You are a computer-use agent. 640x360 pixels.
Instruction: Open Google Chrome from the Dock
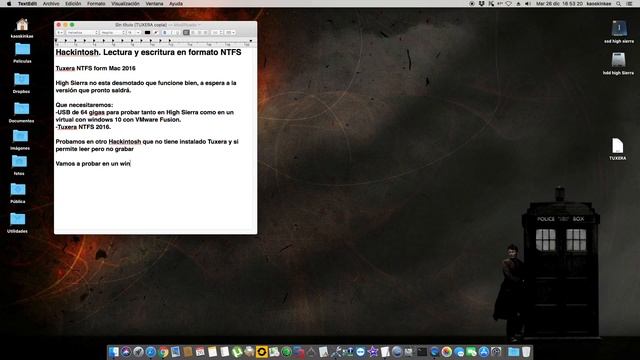click(x=164, y=352)
